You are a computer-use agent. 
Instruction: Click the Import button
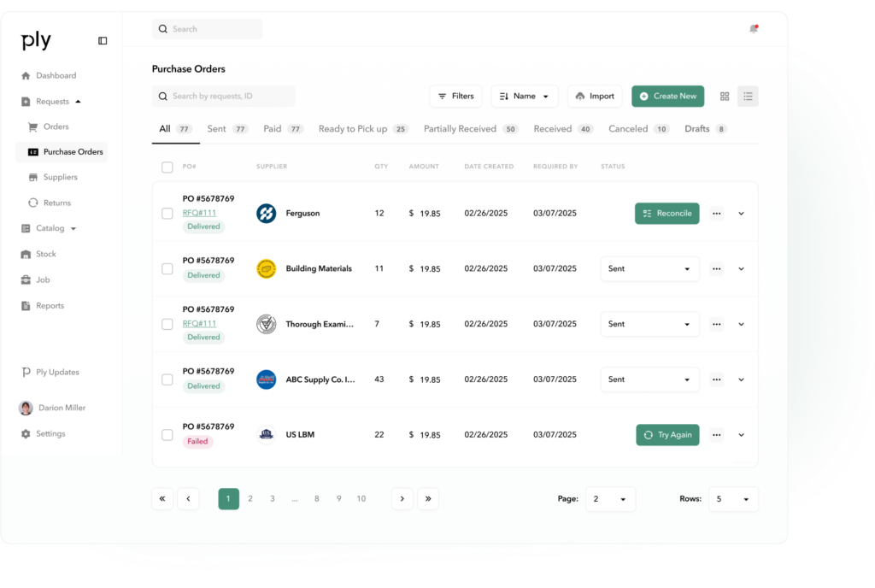click(x=595, y=97)
